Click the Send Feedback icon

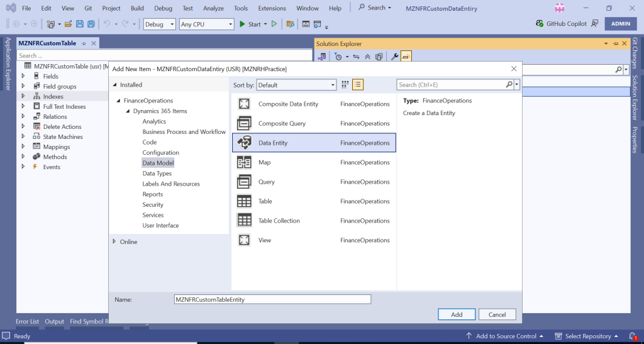click(x=595, y=23)
